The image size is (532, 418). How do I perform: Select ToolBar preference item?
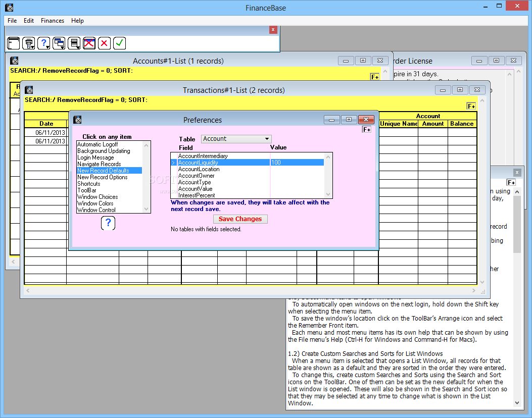click(109, 190)
